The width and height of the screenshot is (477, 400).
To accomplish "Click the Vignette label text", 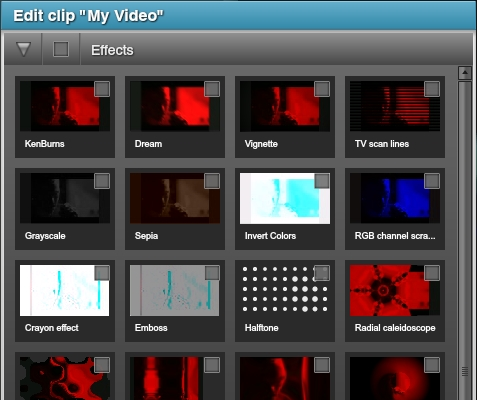I will (x=261, y=144).
